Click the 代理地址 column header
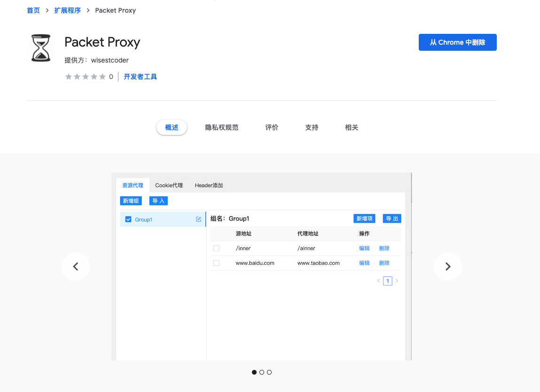This screenshot has width=540, height=392. [x=307, y=234]
